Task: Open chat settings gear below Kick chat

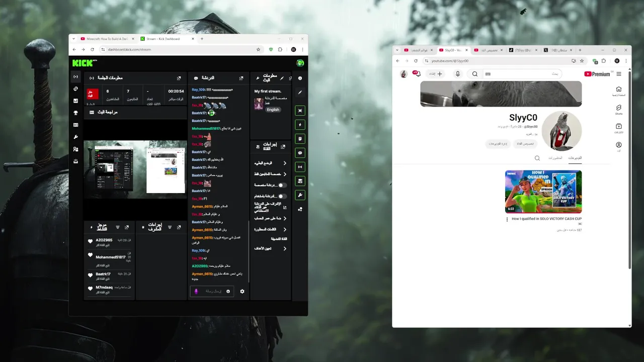Action: coord(242,291)
